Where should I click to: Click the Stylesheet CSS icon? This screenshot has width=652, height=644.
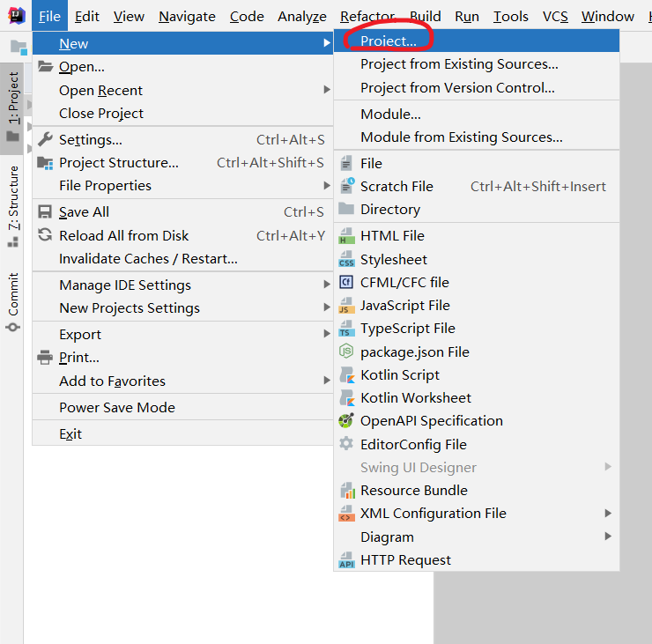tap(346, 259)
